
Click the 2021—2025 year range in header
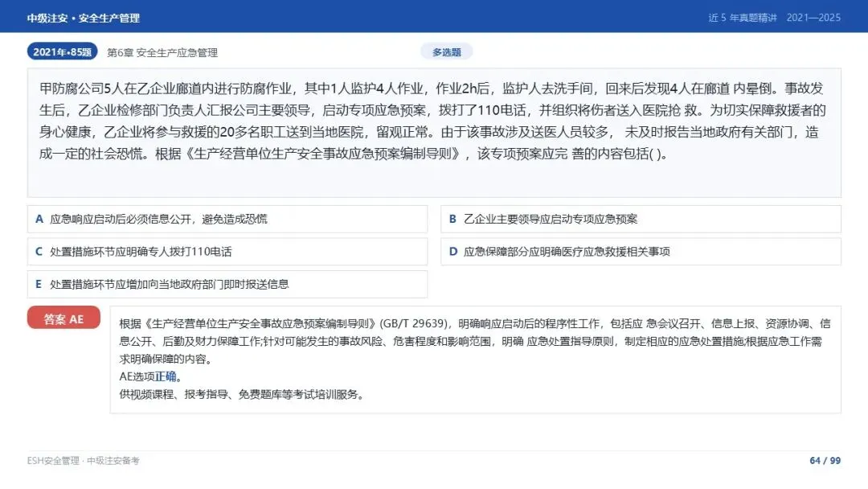813,18
